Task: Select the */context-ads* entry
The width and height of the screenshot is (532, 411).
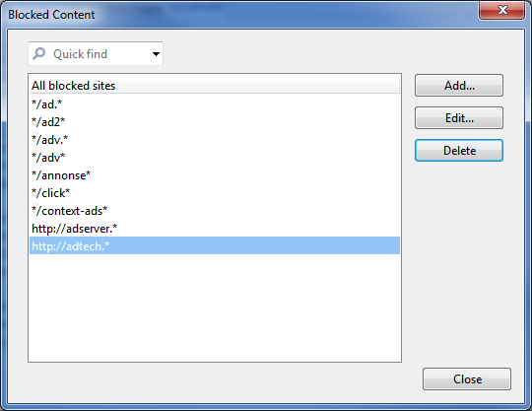Action: click(x=215, y=210)
